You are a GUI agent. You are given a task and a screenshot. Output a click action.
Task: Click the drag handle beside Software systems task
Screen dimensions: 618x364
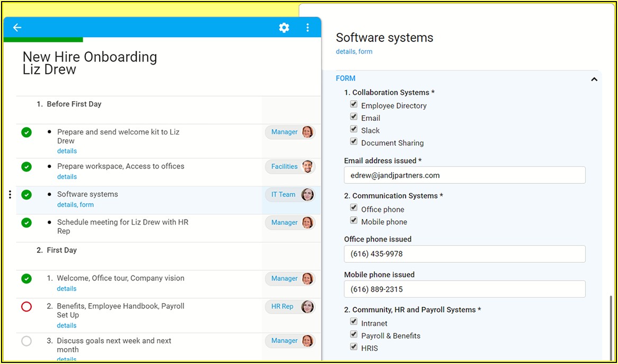[x=10, y=195]
